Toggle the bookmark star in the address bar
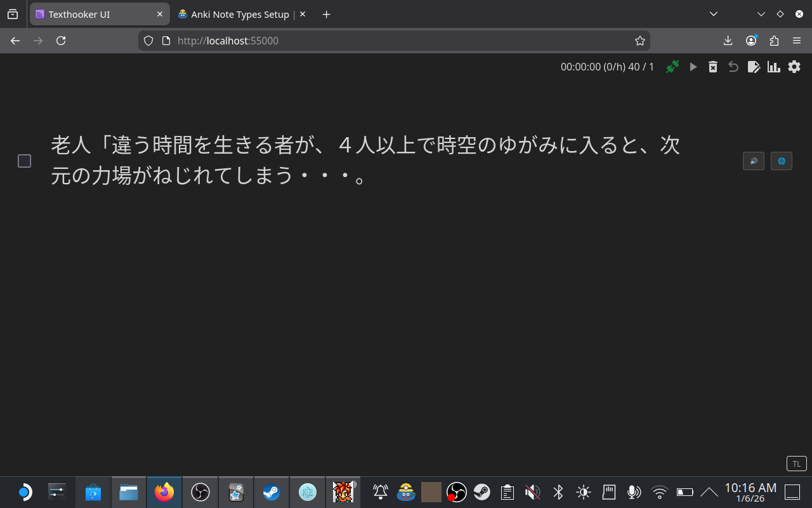Image resolution: width=812 pixels, height=508 pixels. coord(639,41)
